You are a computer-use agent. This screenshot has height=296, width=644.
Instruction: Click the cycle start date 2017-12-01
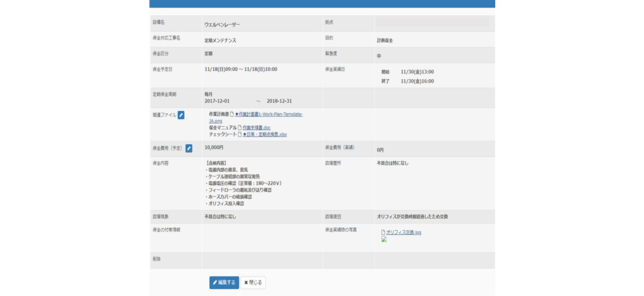pyautogui.click(x=217, y=101)
